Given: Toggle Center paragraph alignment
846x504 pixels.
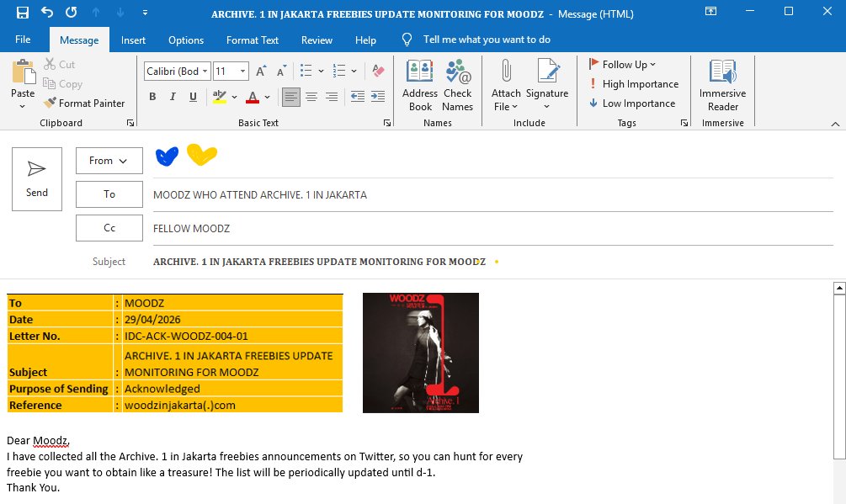Looking at the screenshot, I should point(311,97).
